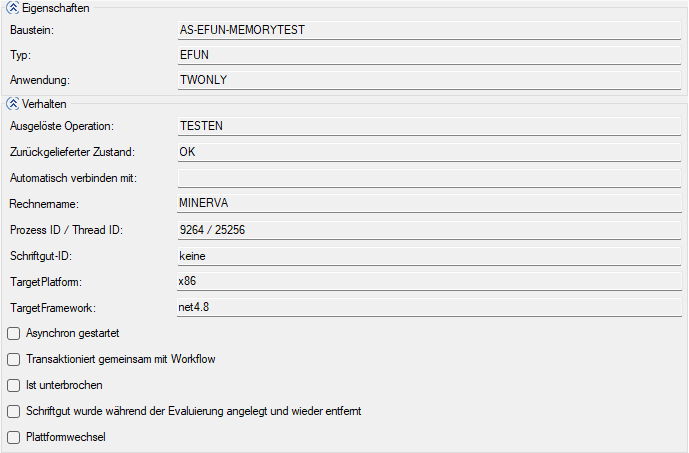689x453 pixels.
Task: Click the Rechnername field showing MINERVA
Action: (430, 204)
